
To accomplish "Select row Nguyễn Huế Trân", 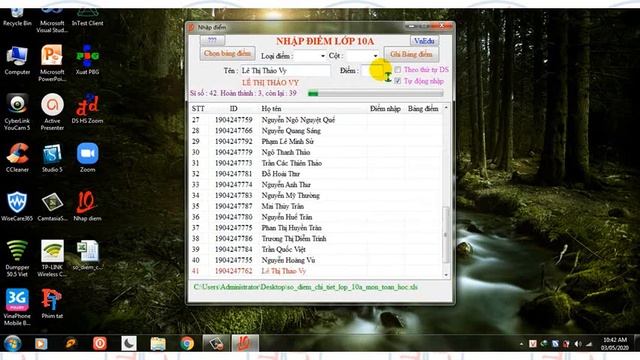I will 316,217.
